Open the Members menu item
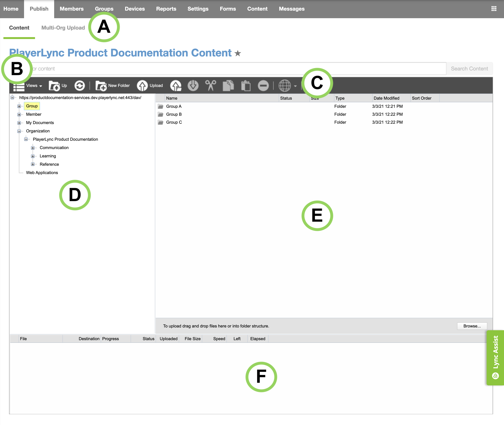This screenshot has width=504, height=425. pyautogui.click(x=72, y=9)
